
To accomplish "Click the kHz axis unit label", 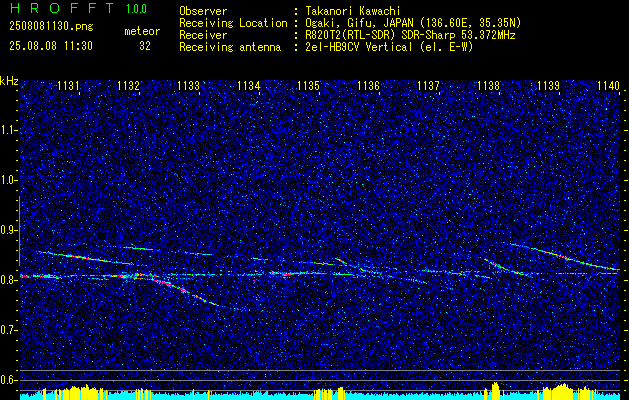I will click(x=9, y=81).
